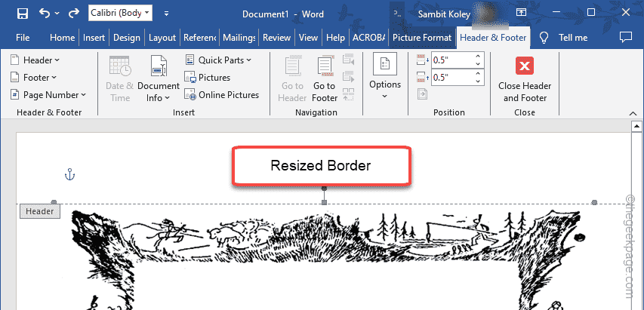
Task: Open the Page Number dropdown
Action: tap(49, 95)
